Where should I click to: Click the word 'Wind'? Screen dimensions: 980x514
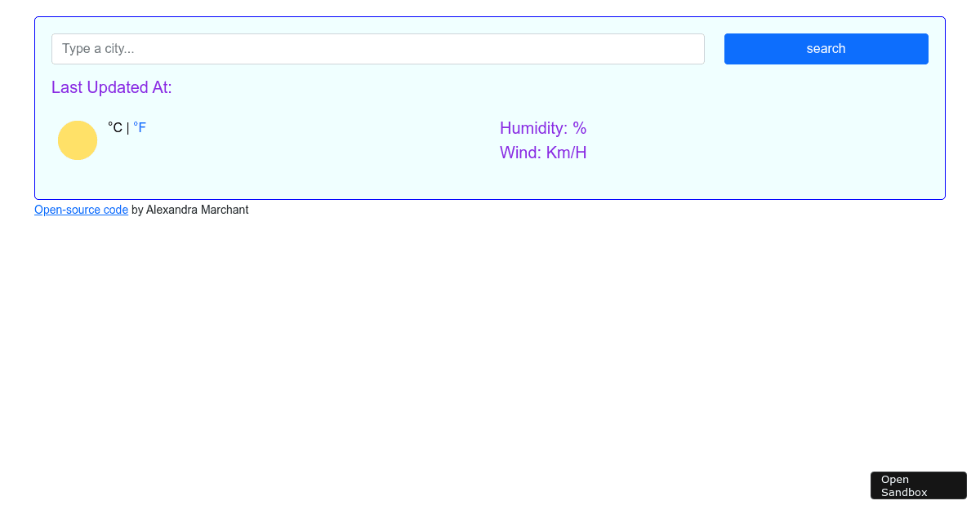[x=518, y=153]
